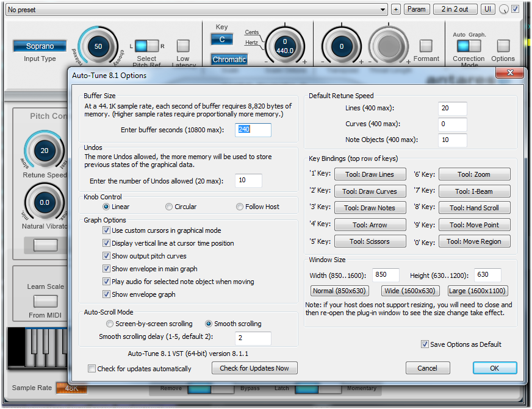Open the '0' Key binding Tool: Move Region
532x409 pixels.
click(x=474, y=241)
